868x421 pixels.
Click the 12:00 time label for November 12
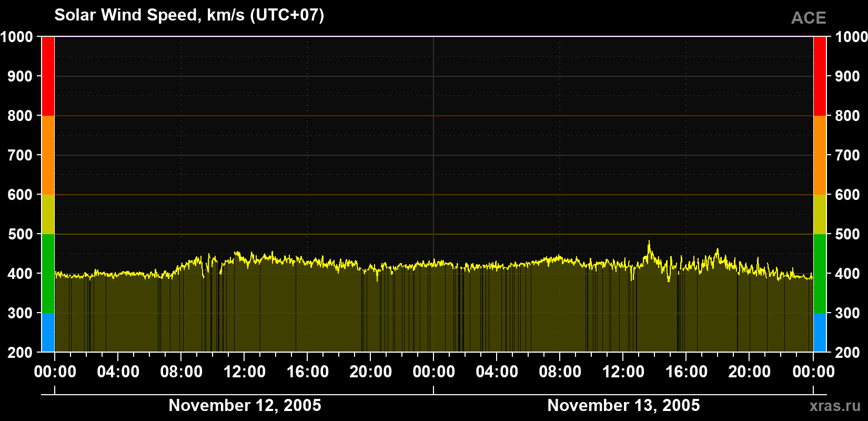(x=245, y=372)
